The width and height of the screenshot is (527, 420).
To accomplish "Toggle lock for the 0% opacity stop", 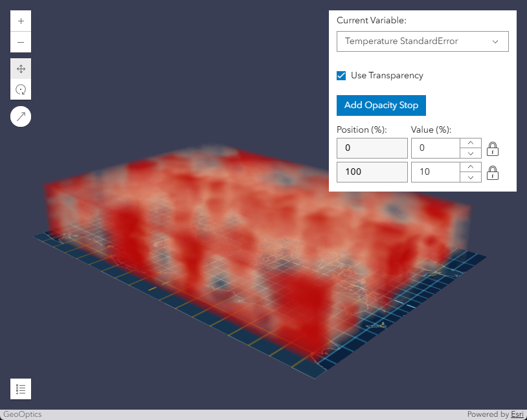I will point(493,149).
